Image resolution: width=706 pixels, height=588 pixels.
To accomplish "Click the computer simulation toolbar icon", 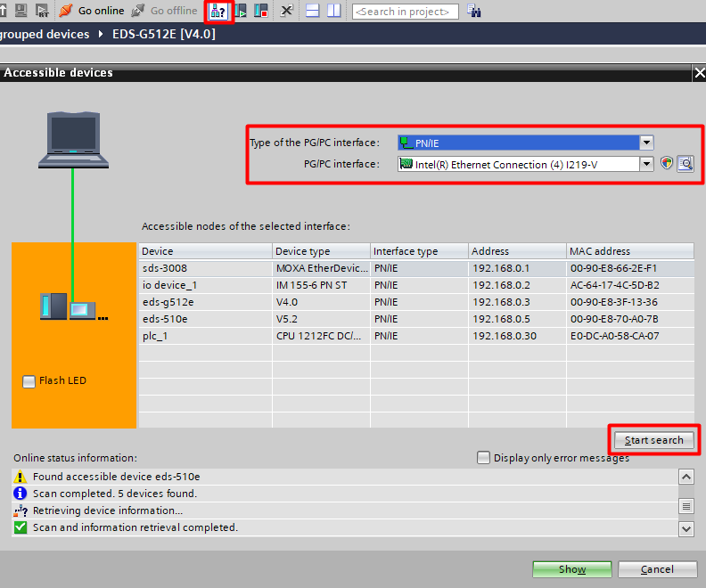I will click(x=21, y=11).
